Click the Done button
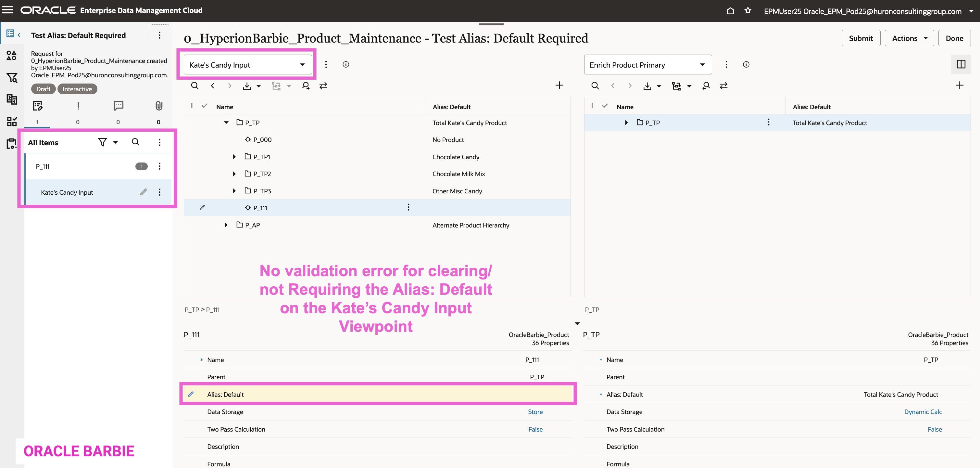The image size is (980, 468). 954,38
